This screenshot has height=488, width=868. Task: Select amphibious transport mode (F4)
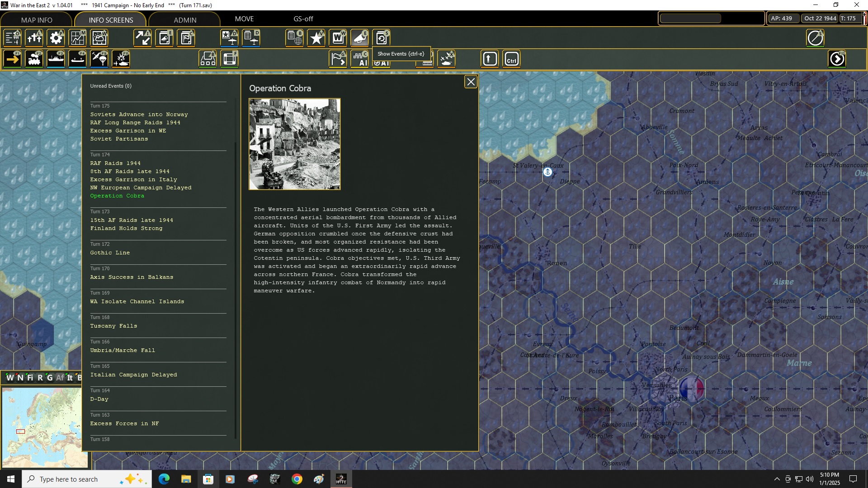(x=78, y=59)
